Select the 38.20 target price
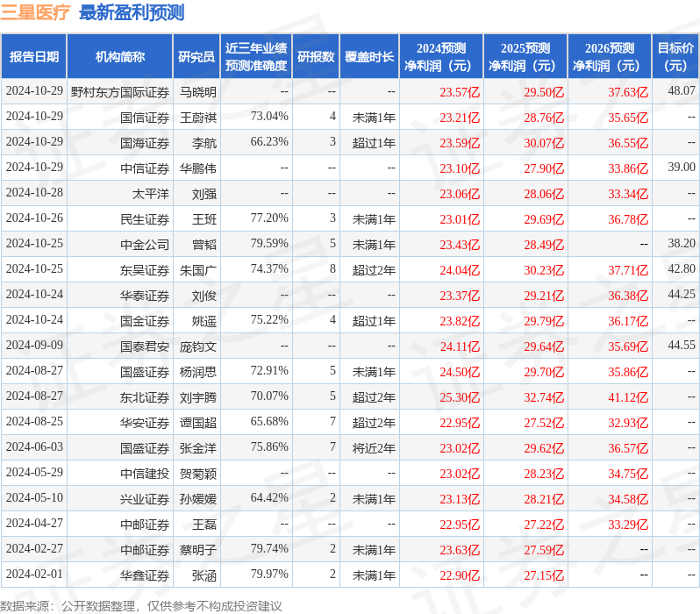This screenshot has height=614, width=700. coord(682,243)
